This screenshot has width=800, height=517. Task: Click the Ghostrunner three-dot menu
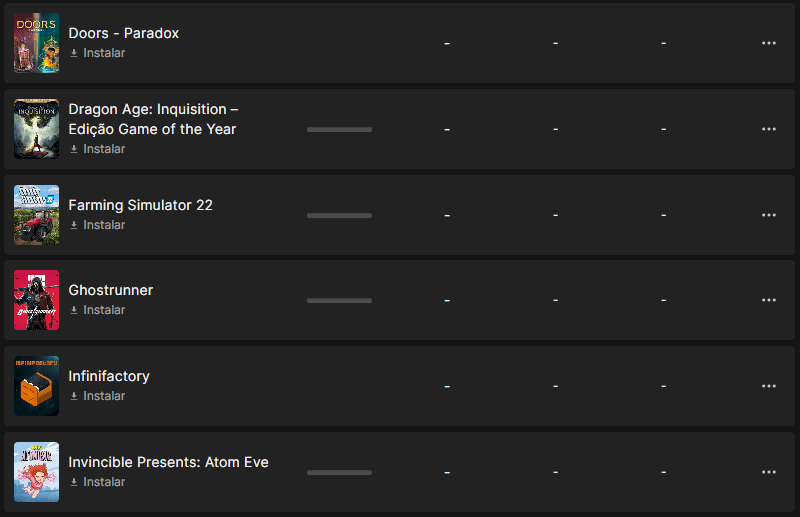tap(768, 300)
